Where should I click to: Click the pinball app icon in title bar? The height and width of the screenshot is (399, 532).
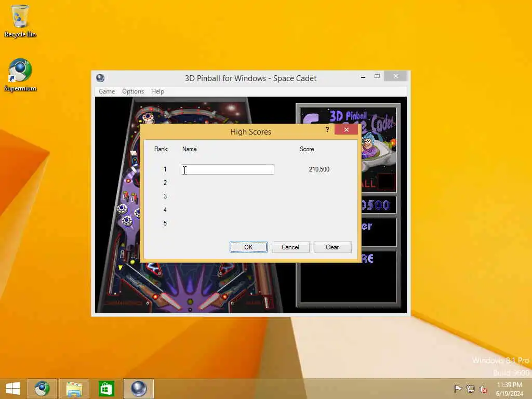click(x=100, y=78)
